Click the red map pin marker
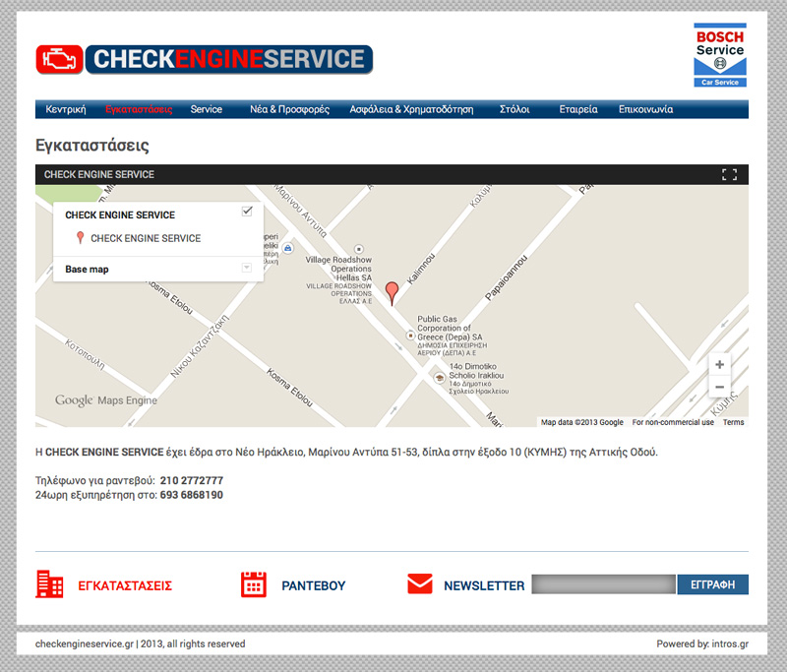This screenshot has width=787, height=672. [393, 292]
